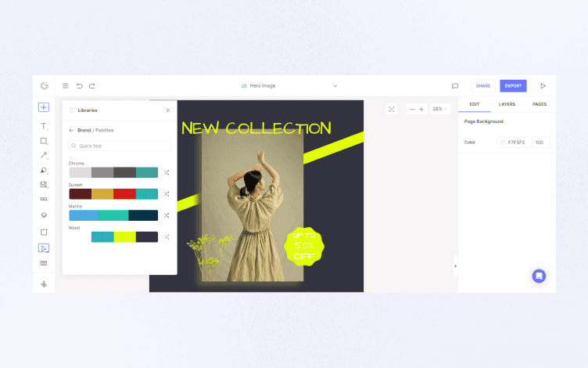The height and width of the screenshot is (368, 588).
Task: Select the 3D mockup diamond tool
Action: click(44, 215)
